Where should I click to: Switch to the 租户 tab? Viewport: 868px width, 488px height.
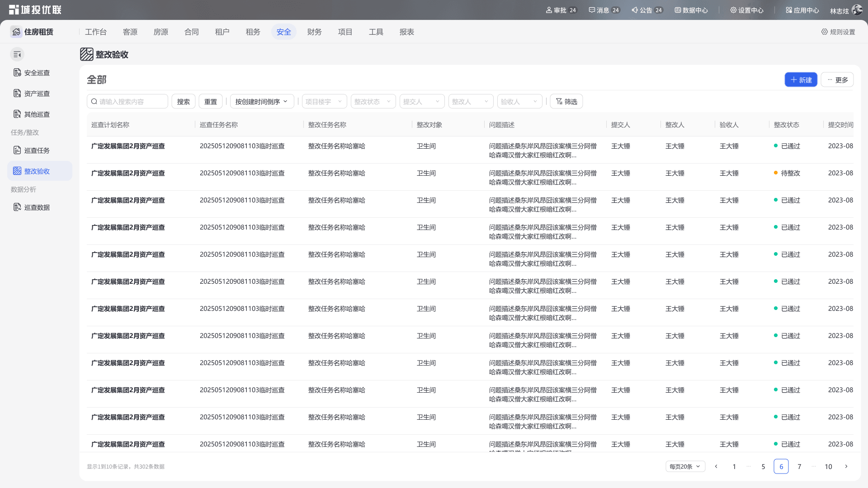click(222, 32)
